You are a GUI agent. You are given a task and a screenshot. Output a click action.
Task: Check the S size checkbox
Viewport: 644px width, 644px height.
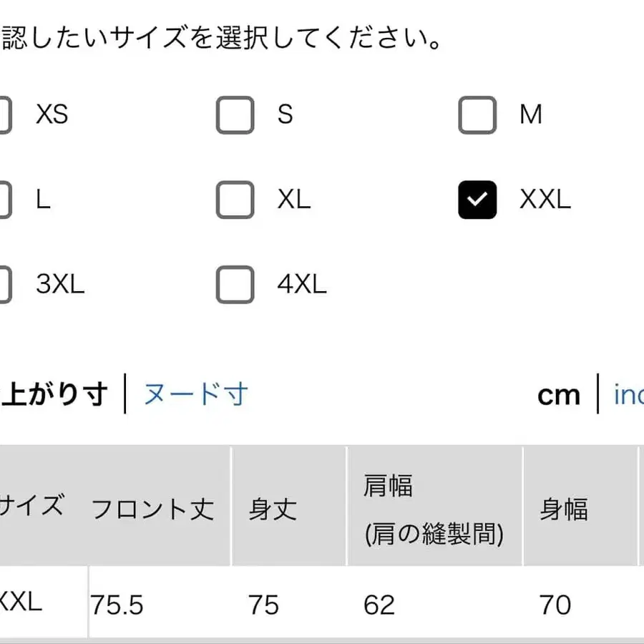coord(234,114)
